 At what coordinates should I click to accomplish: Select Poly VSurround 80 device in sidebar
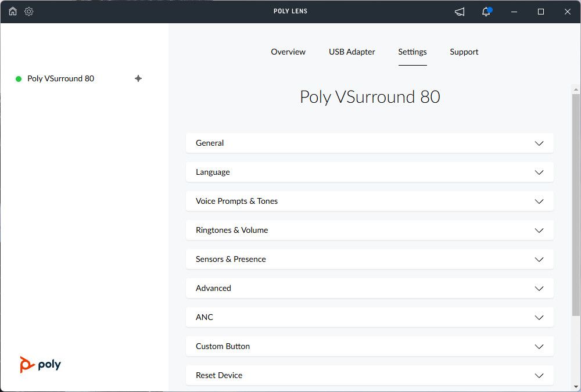click(60, 78)
